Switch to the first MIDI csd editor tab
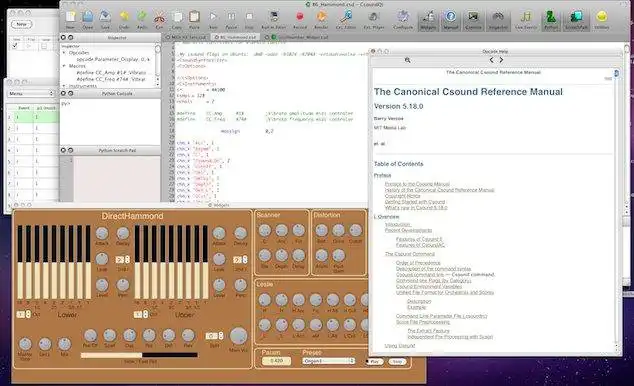Image resolution: width=634 pixels, height=386 pixels. [186, 37]
